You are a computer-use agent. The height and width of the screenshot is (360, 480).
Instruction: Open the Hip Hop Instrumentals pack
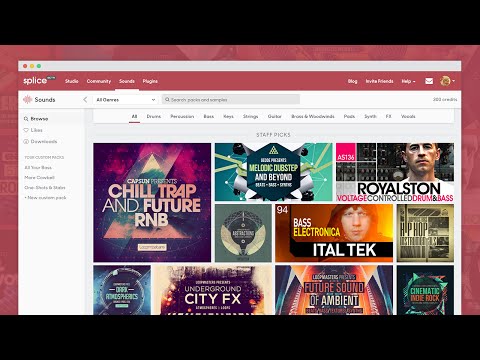pos(425,233)
